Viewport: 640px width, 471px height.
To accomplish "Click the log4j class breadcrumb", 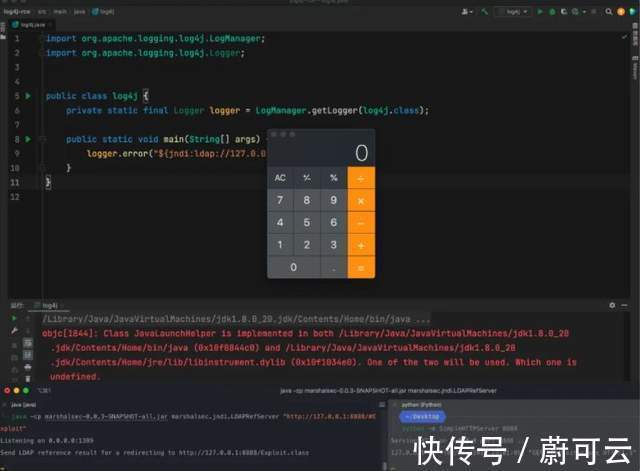I will pyautogui.click(x=103, y=12).
